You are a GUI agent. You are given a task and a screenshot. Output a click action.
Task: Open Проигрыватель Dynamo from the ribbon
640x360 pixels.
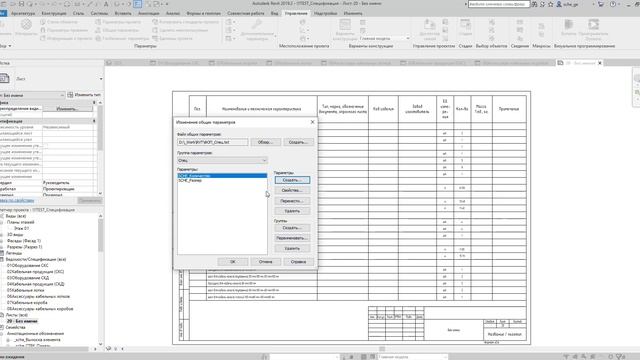coord(593,29)
